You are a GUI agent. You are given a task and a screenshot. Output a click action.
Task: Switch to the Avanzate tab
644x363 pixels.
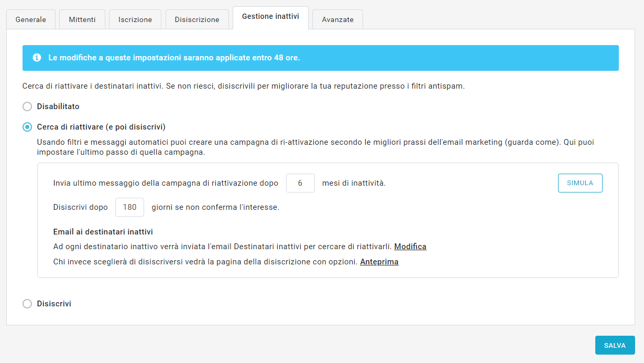coord(337,19)
